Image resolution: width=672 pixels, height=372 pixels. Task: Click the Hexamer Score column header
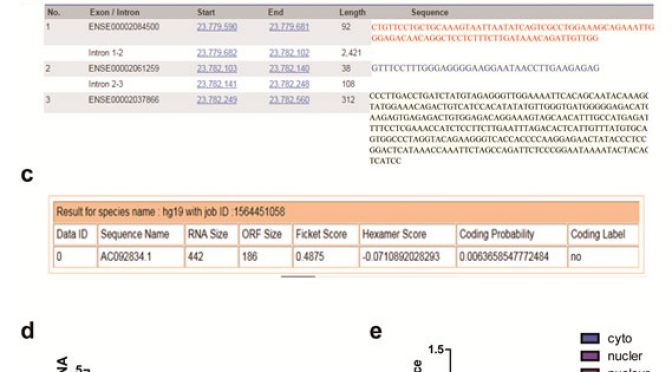408,234
